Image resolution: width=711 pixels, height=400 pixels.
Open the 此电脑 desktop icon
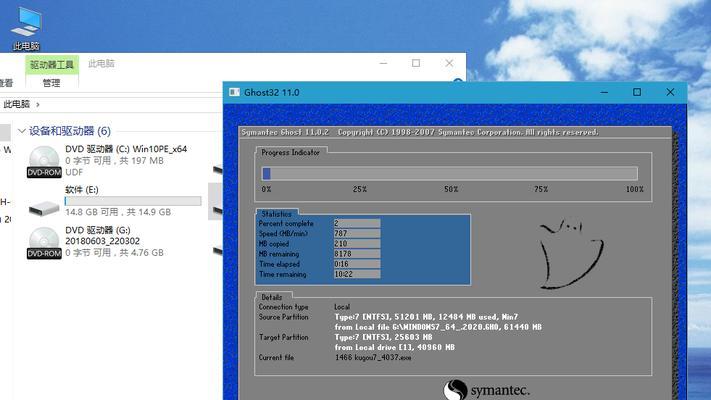tap(26, 28)
